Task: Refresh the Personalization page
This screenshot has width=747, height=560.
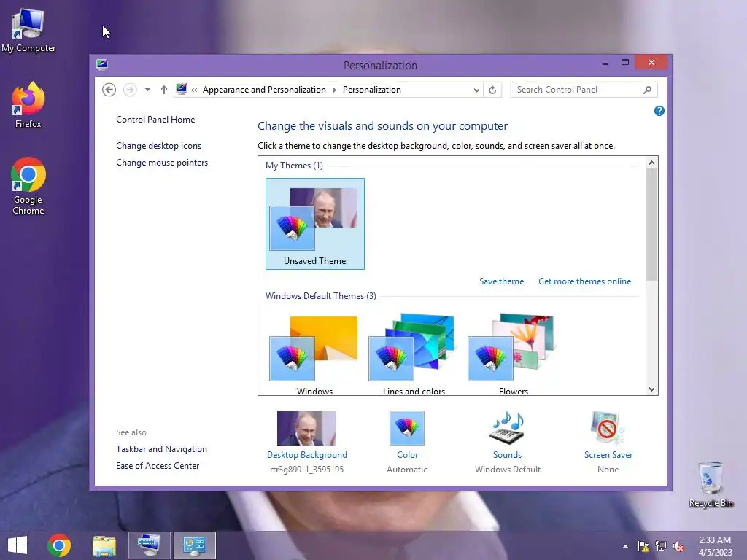Action: coord(492,90)
